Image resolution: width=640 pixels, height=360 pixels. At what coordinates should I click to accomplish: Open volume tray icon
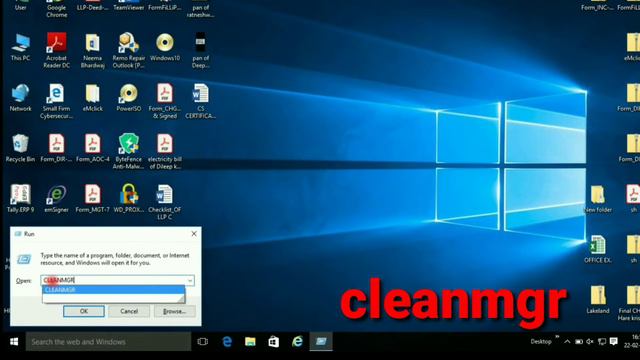pos(590,342)
